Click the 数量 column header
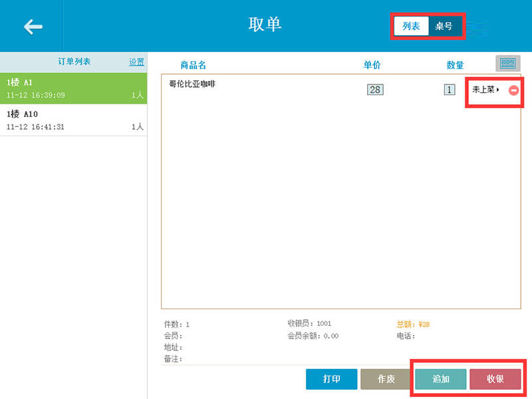 tap(455, 65)
